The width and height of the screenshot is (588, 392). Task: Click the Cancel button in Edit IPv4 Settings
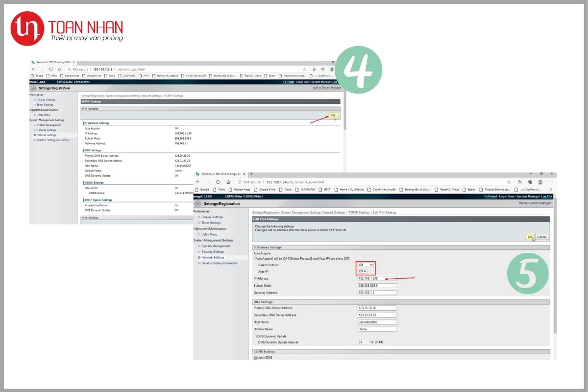pyautogui.click(x=541, y=237)
